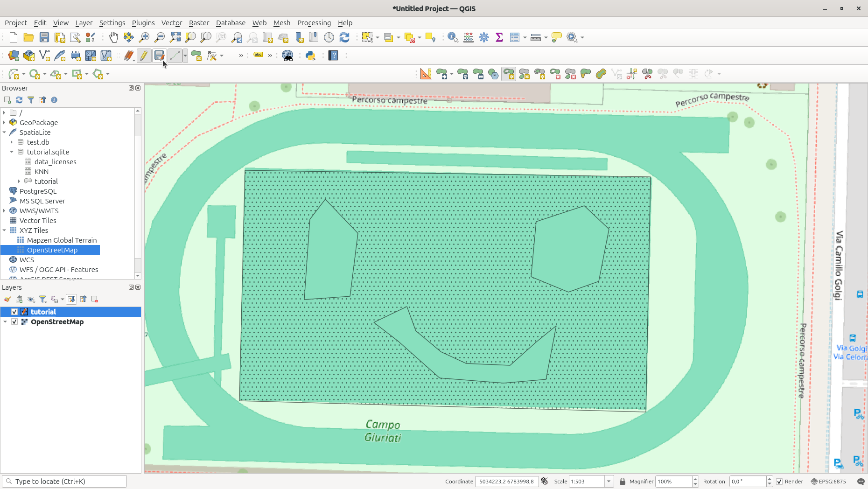Select Mapzen Global Terrain in Browser
This screenshot has height=489, width=868.
[x=62, y=240]
